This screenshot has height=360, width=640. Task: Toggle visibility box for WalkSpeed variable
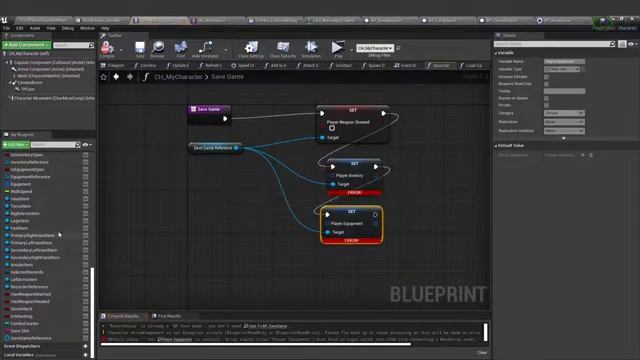(x=85, y=191)
